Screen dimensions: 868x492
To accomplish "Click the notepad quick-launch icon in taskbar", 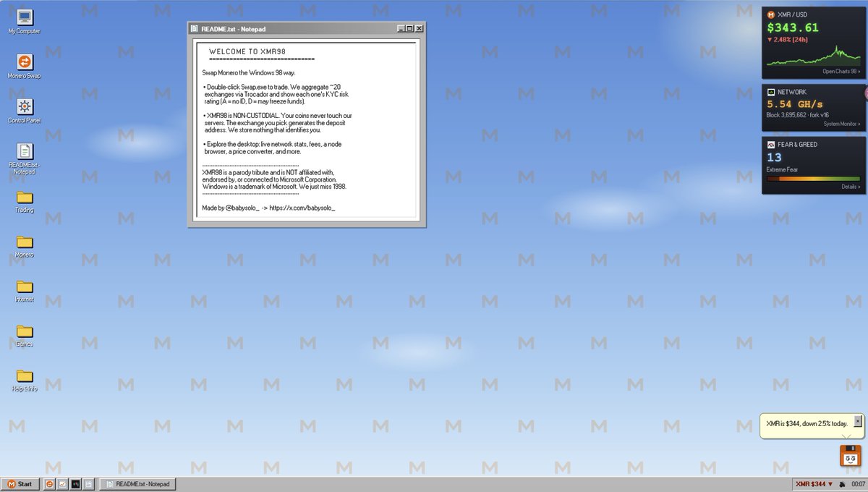I will (x=88, y=484).
